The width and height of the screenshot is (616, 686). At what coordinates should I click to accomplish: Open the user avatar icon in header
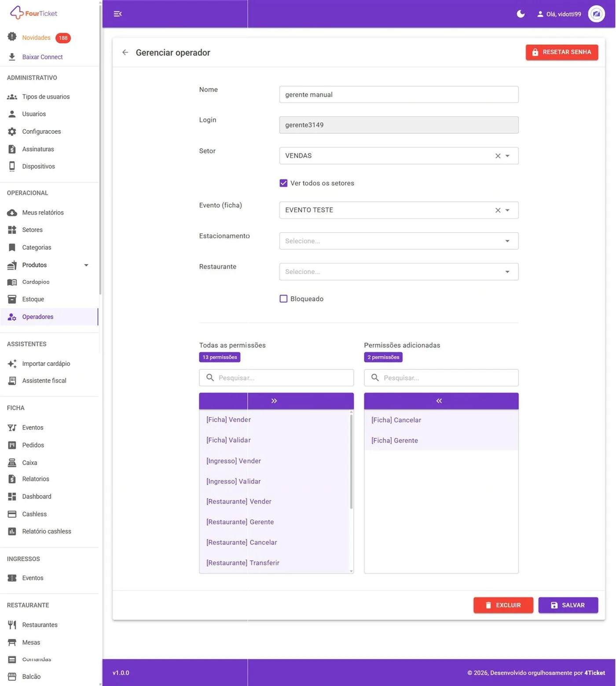596,14
